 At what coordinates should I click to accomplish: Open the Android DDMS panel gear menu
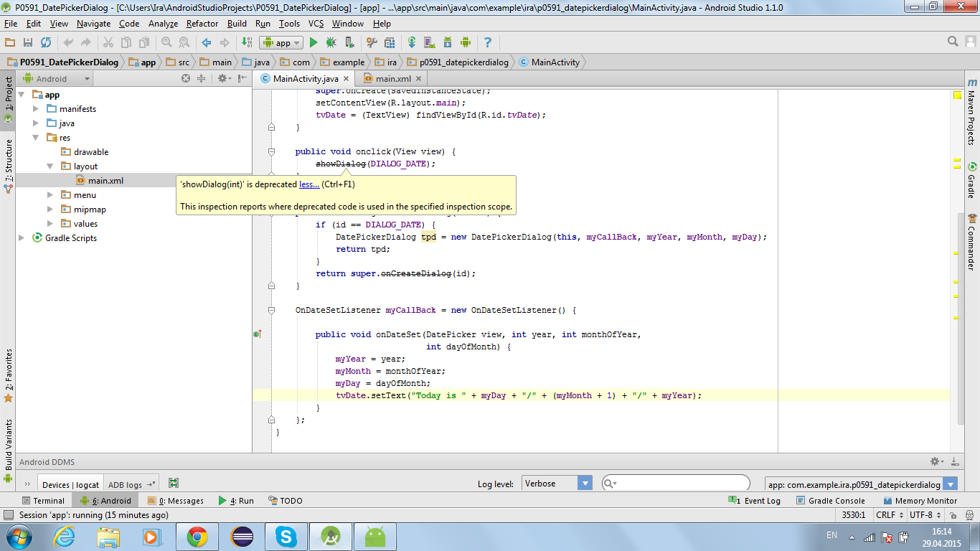(936, 462)
